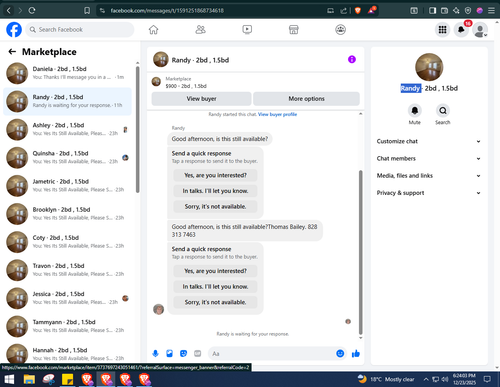
Task: Open Randy conversation in chat list
Action: point(67,101)
